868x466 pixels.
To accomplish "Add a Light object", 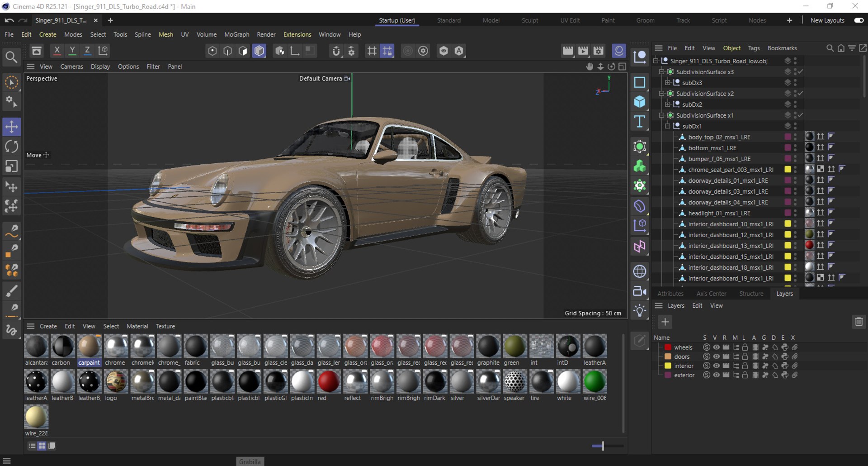I will click(640, 311).
